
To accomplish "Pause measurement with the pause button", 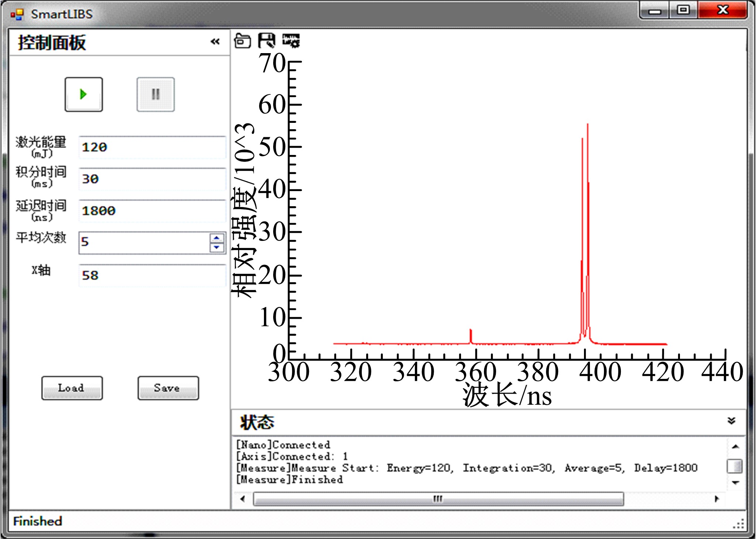I will click(155, 94).
